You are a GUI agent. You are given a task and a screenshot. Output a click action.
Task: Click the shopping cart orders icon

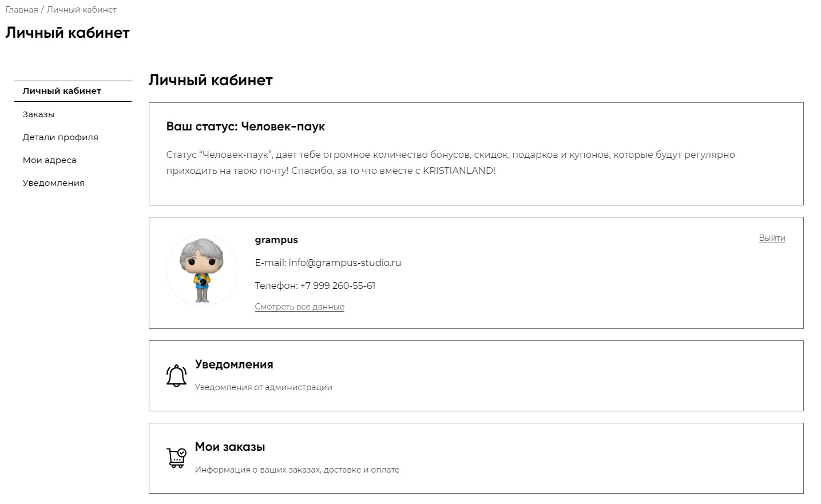176,458
